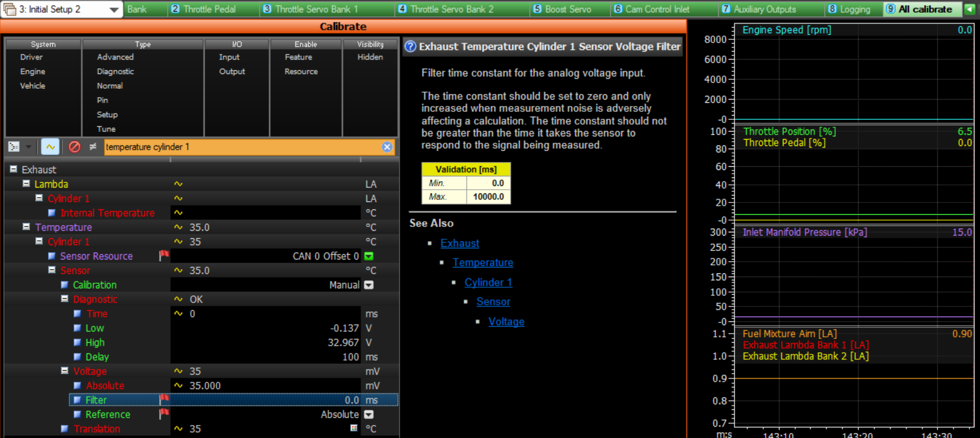Viewport: 980px width, 438px height.
Task: Collapse the Diagnostic tree node in parameter list
Action: [x=64, y=299]
